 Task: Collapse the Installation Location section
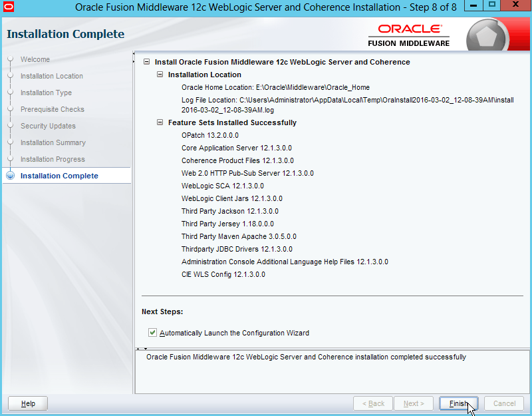coord(160,75)
